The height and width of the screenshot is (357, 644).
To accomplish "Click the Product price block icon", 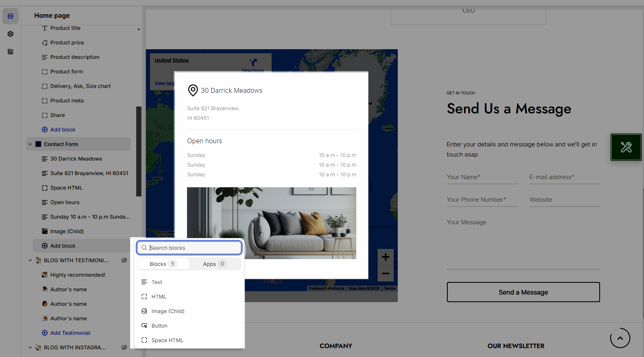I will pyautogui.click(x=45, y=43).
